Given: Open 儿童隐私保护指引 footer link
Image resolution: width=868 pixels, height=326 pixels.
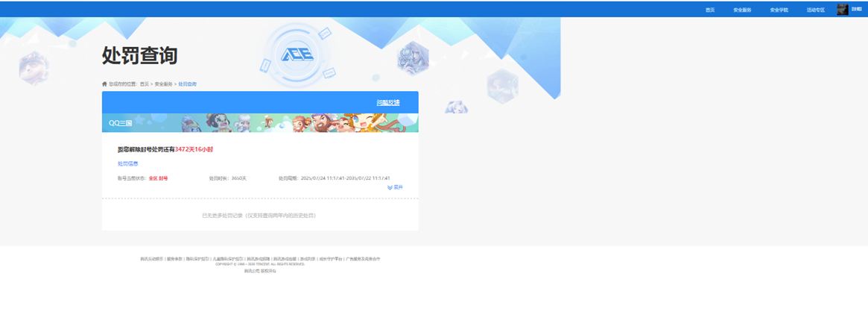Looking at the screenshot, I should coord(228,259).
